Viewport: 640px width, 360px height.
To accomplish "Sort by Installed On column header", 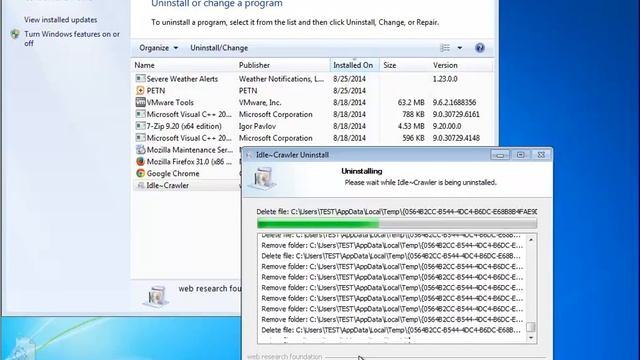I will pyautogui.click(x=354, y=65).
